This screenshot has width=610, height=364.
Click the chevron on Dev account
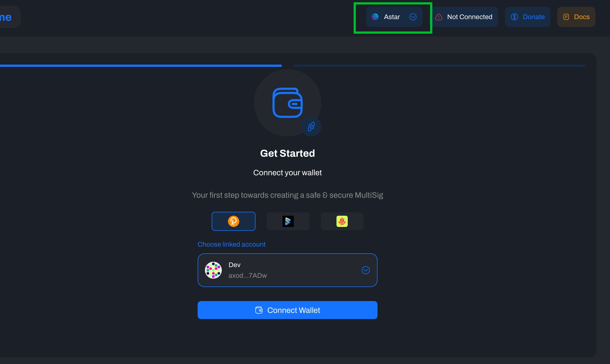coord(365,270)
